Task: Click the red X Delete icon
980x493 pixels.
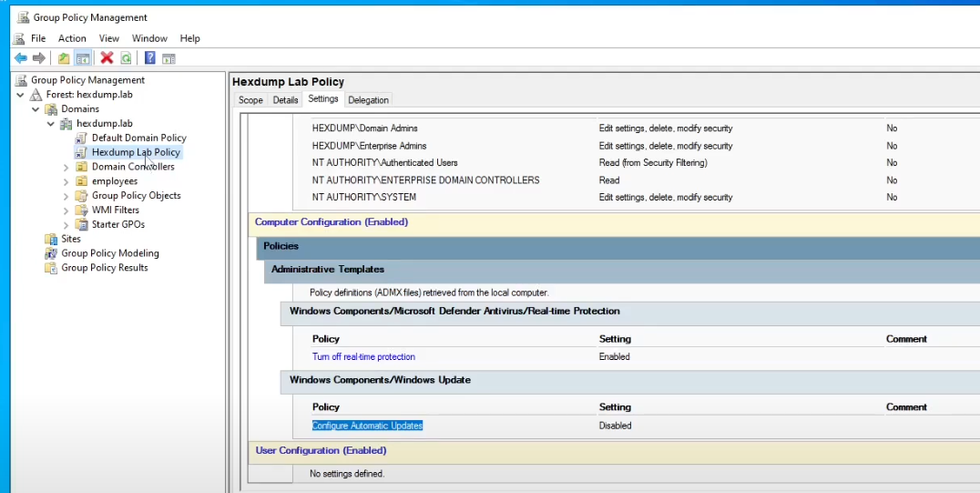Action: pos(107,58)
